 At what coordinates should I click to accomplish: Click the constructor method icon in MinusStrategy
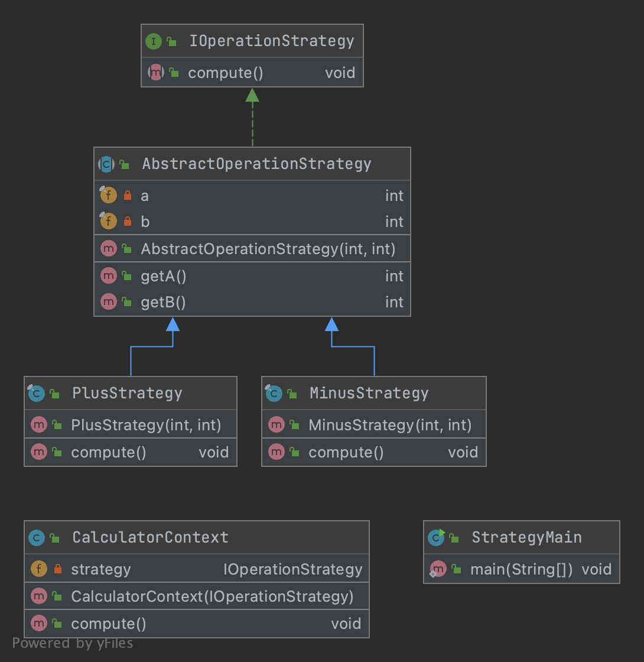click(274, 424)
